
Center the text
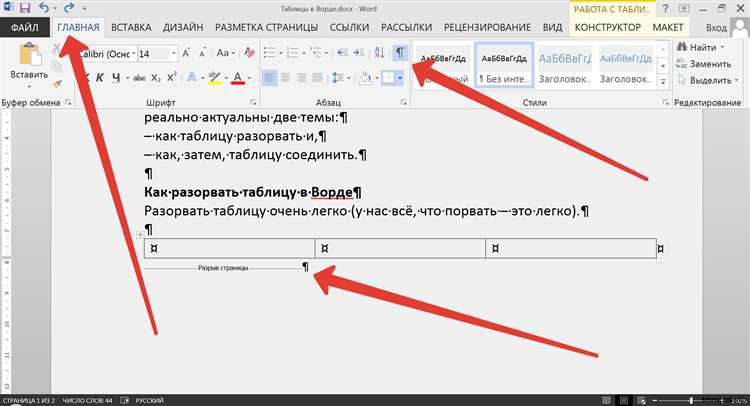click(x=285, y=77)
